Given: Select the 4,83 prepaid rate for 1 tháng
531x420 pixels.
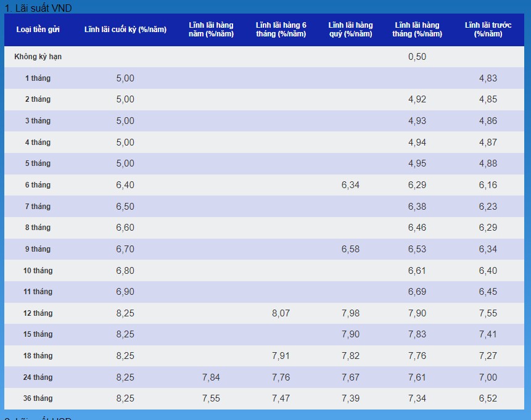Looking at the screenshot, I should [488, 78].
